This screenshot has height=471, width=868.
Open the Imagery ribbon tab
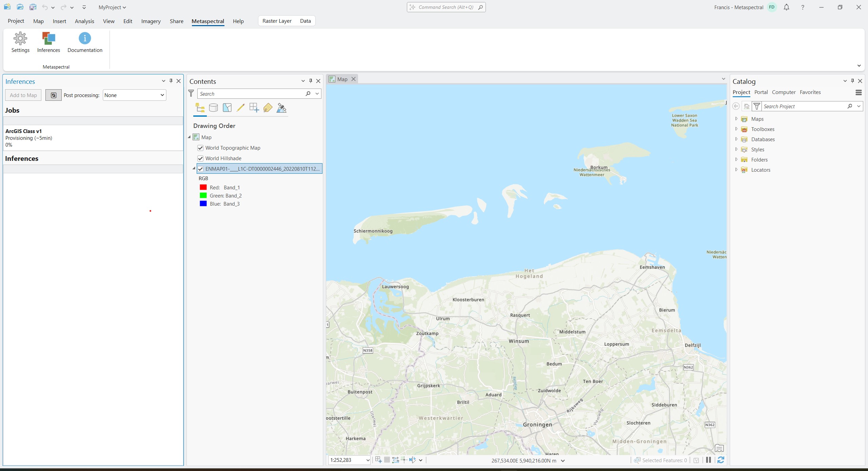[x=151, y=21]
